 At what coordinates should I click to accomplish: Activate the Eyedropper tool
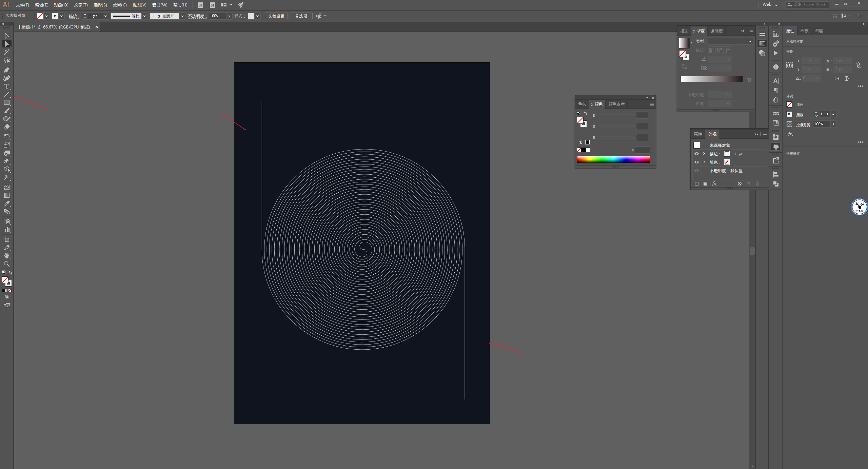pos(6,203)
